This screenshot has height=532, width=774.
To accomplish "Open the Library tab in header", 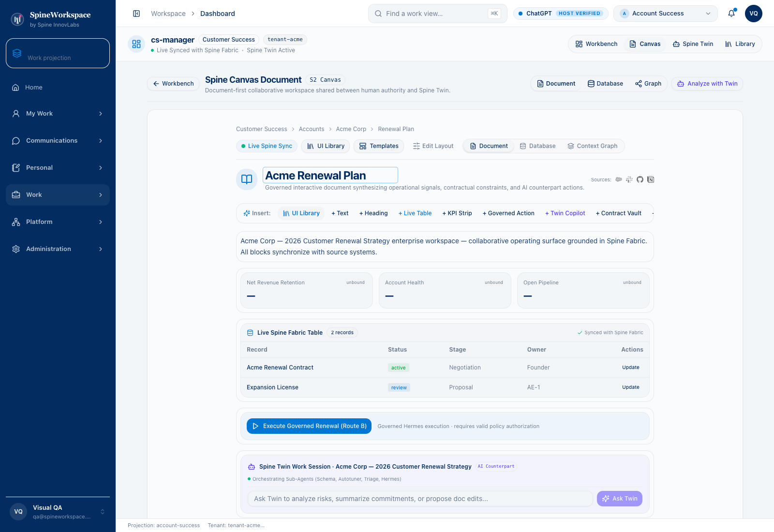I will tap(740, 44).
